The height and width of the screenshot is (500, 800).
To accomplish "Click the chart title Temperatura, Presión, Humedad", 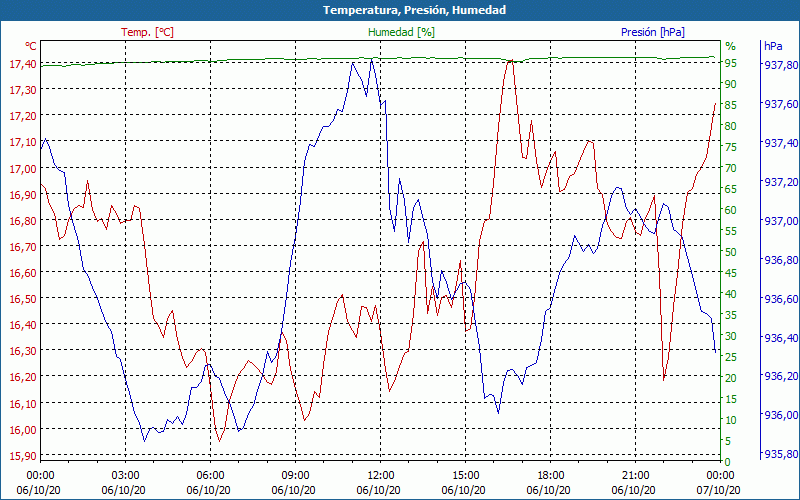I will click(414, 10).
